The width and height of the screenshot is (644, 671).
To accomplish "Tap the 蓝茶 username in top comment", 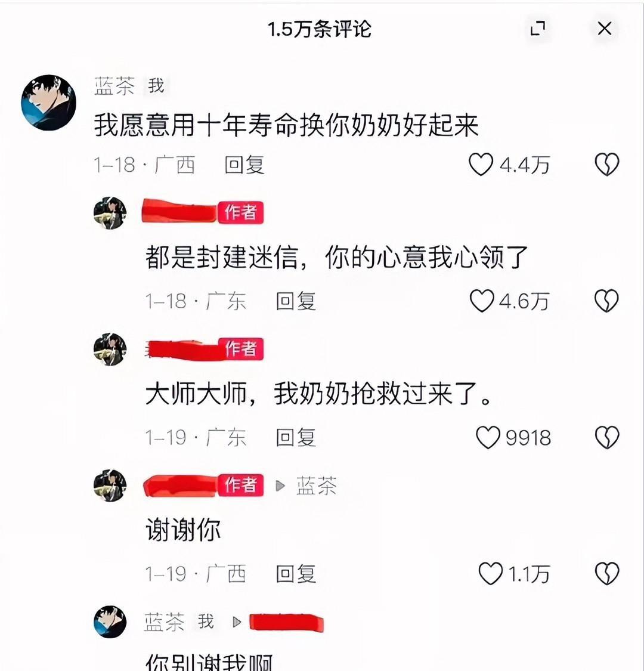I will tap(114, 85).
